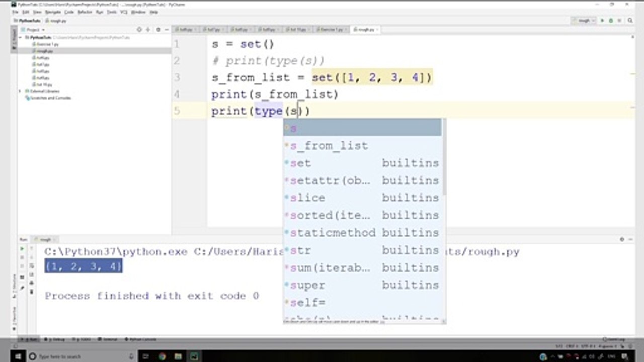Open the Tools menu
Viewport: 644px width, 362px height.
[x=111, y=12]
